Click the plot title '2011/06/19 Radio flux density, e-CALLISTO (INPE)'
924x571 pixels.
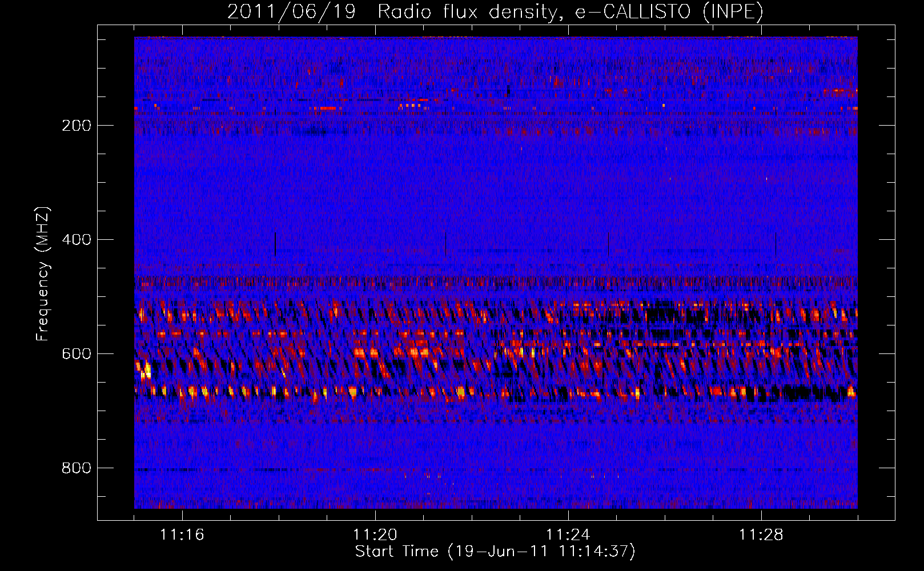tap(495, 11)
